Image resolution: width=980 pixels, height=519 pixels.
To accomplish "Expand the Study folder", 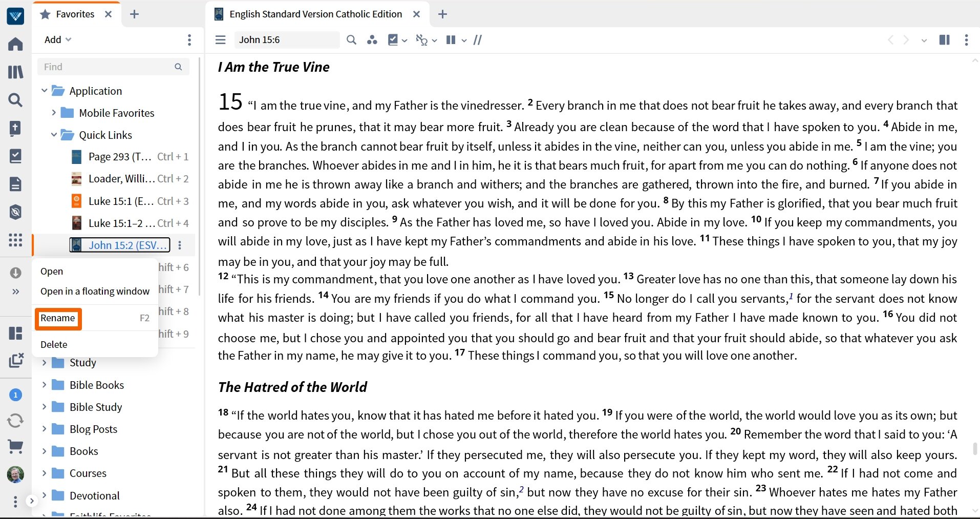I will click(44, 363).
